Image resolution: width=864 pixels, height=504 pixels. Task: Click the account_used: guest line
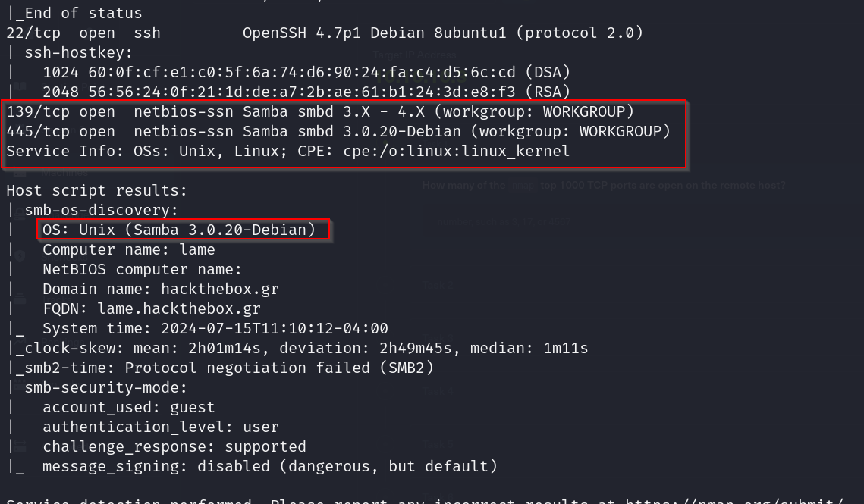click(129, 408)
